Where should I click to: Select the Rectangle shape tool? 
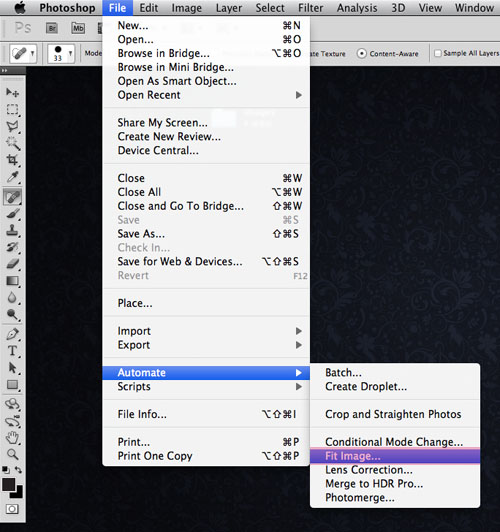(13, 385)
